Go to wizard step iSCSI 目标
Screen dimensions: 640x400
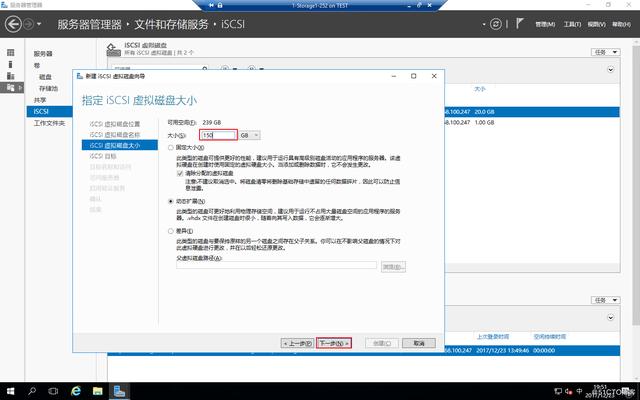103,156
